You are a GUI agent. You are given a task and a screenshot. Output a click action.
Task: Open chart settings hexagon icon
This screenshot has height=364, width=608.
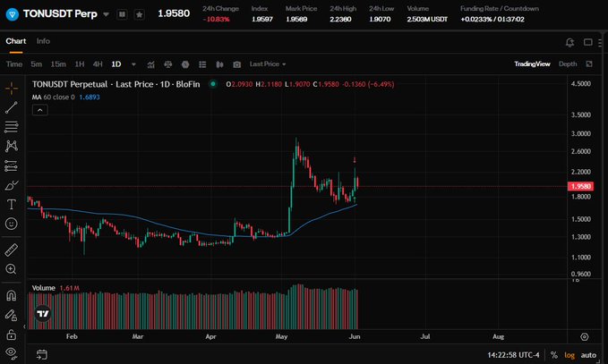pos(185,64)
